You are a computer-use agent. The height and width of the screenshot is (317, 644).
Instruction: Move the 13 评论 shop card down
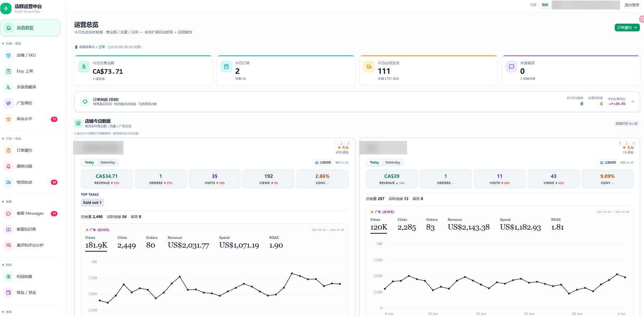pos(626,143)
